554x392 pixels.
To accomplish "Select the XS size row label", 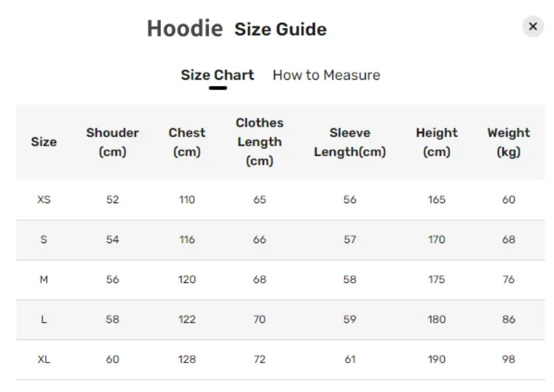I will 44,200.
